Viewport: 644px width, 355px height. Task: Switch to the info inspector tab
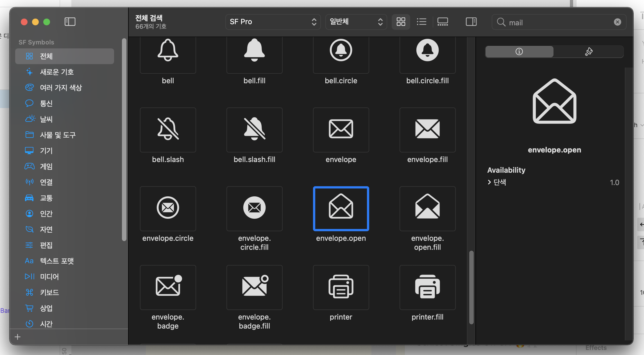(x=519, y=51)
